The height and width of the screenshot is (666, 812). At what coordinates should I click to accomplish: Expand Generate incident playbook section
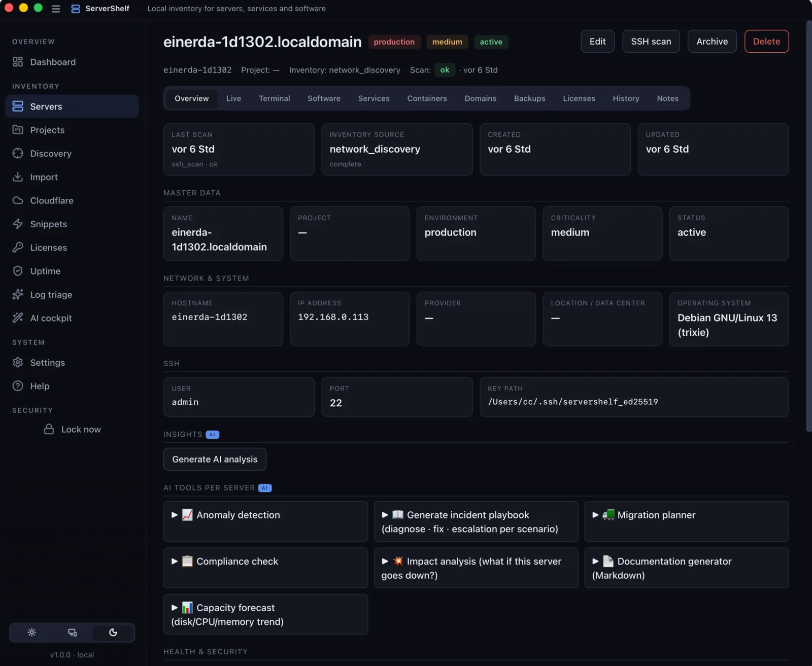385,515
